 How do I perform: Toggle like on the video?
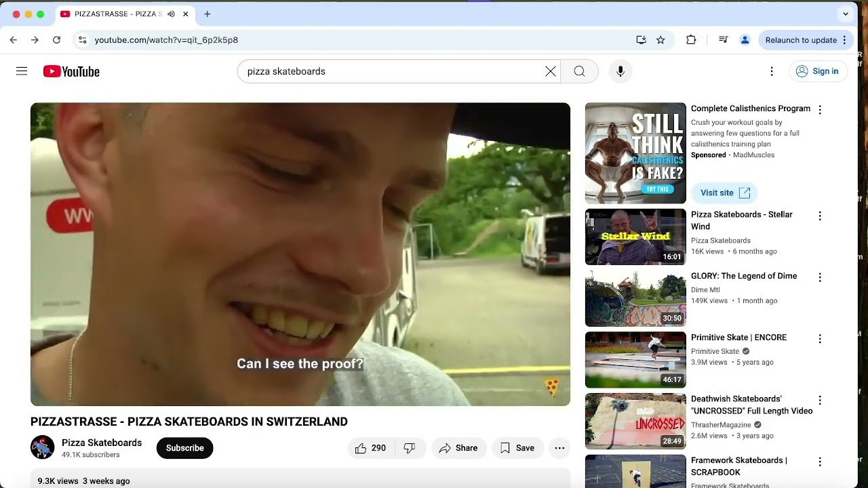point(370,448)
